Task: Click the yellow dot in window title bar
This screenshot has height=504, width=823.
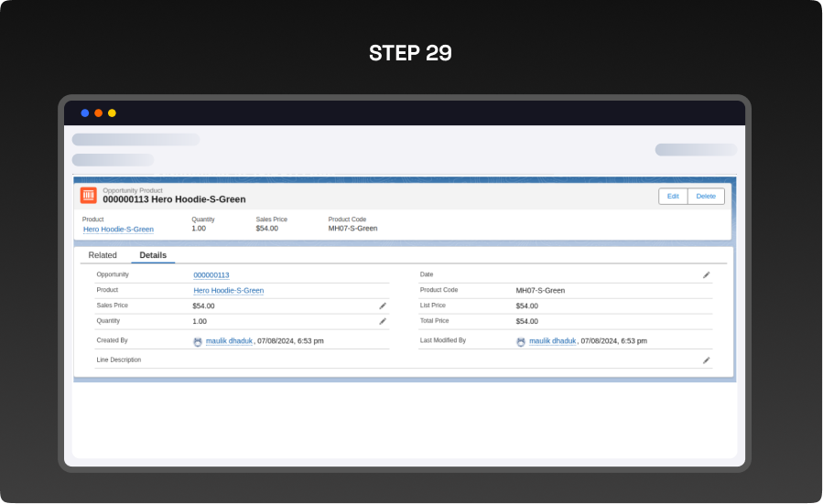Action: click(x=112, y=113)
